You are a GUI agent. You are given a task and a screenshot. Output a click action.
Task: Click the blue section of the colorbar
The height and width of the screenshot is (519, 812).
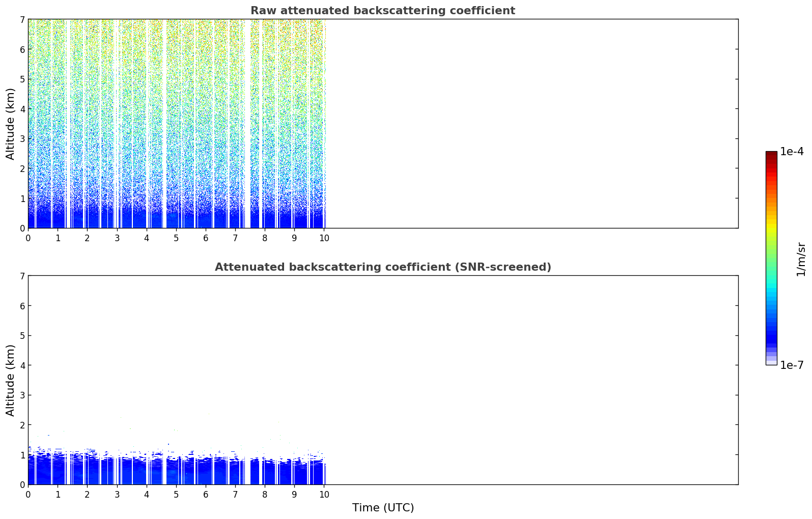pos(771,326)
